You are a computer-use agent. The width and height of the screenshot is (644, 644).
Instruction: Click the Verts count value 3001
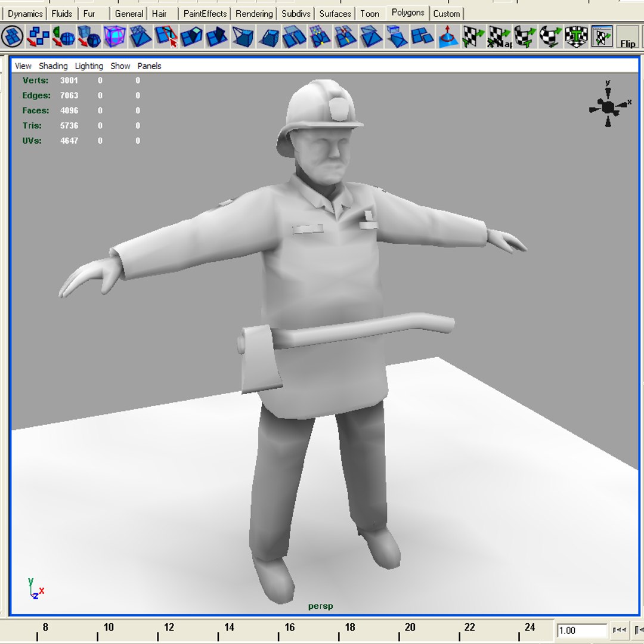pyautogui.click(x=69, y=80)
